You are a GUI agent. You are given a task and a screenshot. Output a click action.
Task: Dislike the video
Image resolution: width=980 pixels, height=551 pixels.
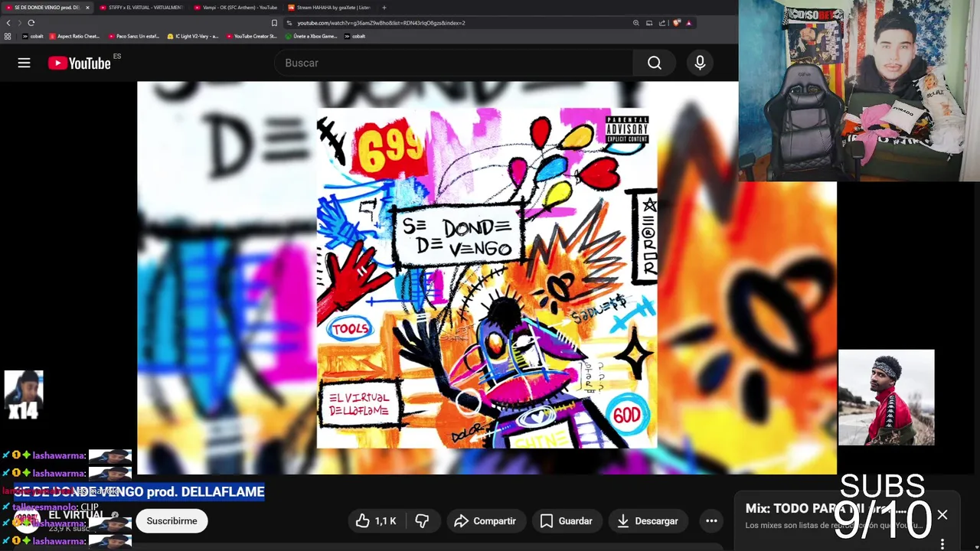point(422,521)
